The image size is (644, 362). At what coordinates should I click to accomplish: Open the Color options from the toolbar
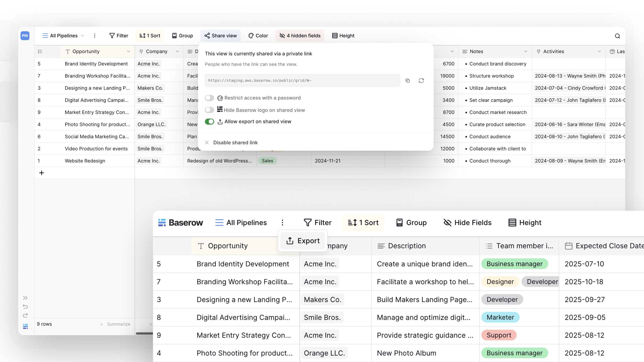click(258, 35)
